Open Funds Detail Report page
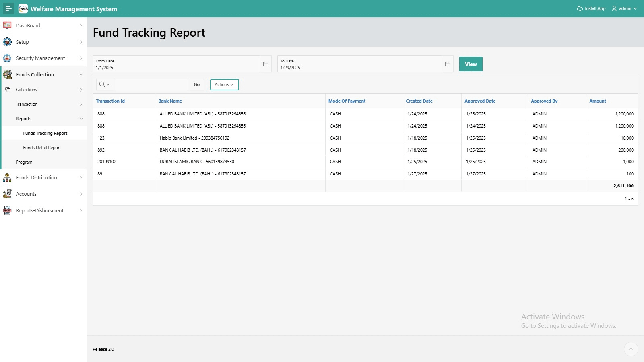Viewport: 644px width, 362px height. coord(42,148)
